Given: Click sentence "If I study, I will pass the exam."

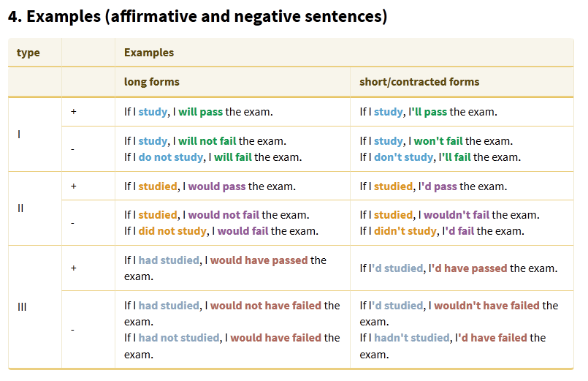Looking at the screenshot, I should point(198,112).
